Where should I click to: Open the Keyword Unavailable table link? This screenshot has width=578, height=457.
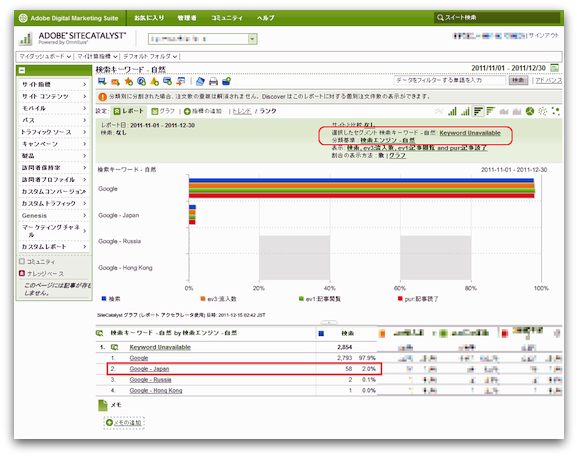click(x=160, y=347)
